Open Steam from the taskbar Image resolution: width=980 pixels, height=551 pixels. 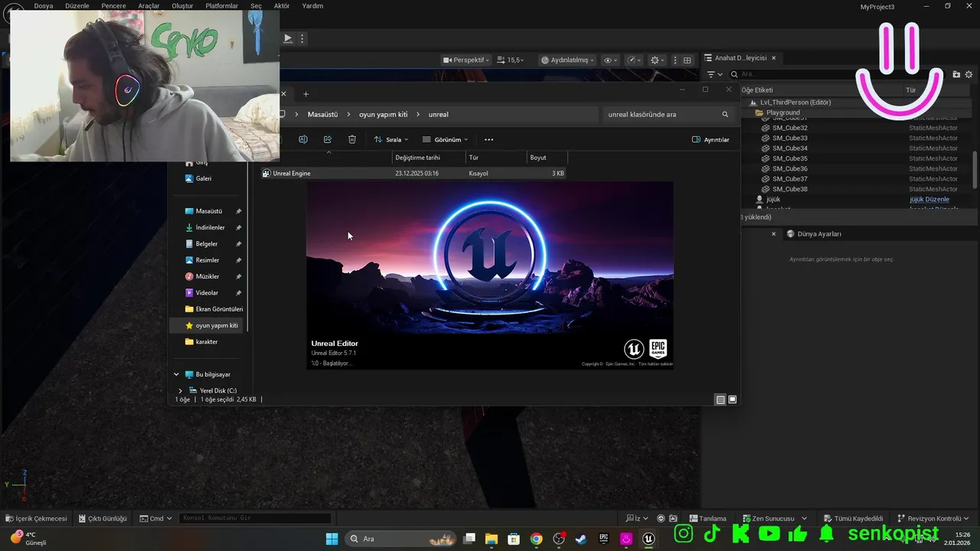581,539
